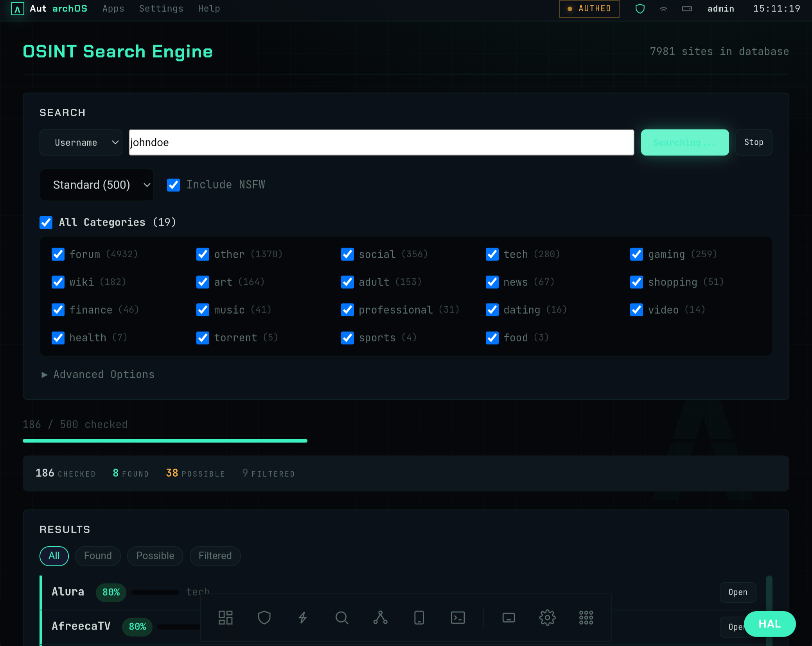Click the 7981 sites in database text
Screen dimensions: 812x646
[x=719, y=52]
